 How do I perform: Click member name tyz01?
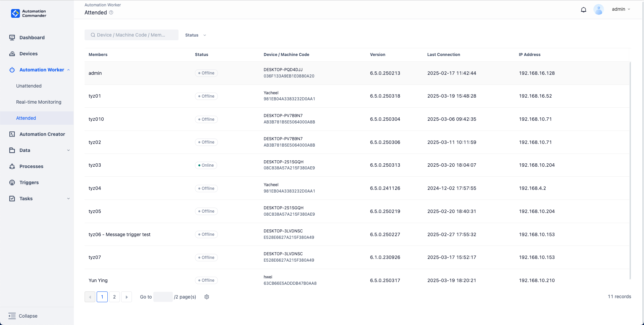[95, 96]
